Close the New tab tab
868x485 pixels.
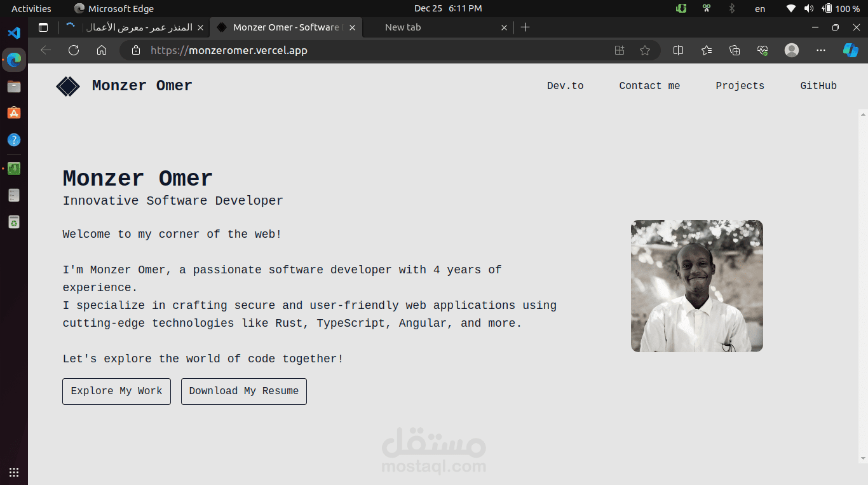(504, 27)
